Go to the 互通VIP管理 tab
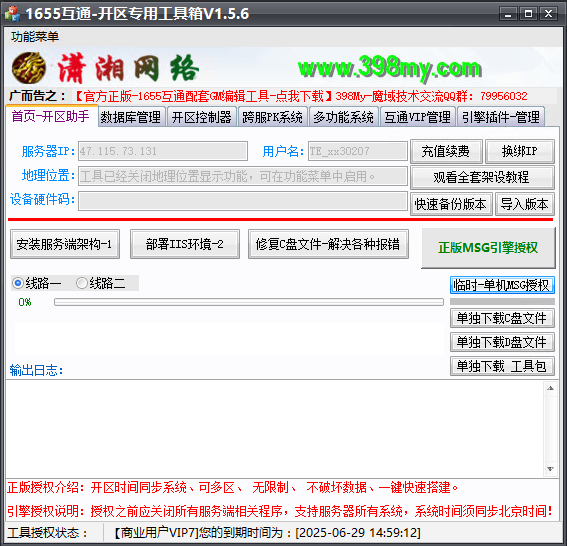 (418, 117)
